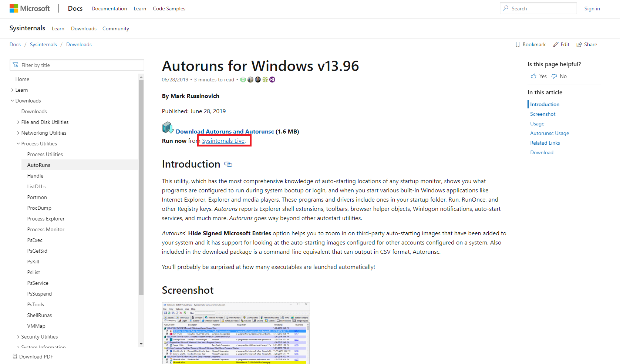Viewport: 620px width, 364px height.
Task: Jump to Autorunsc Usage section
Action: point(549,133)
